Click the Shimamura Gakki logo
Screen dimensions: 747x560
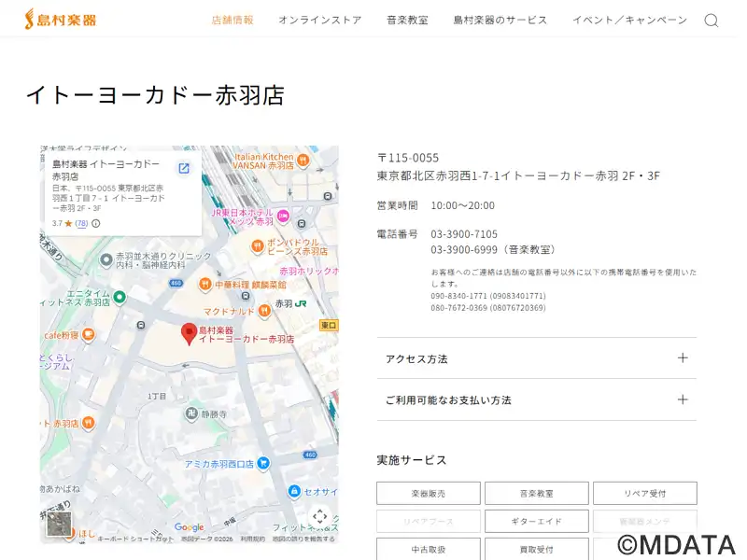(x=61, y=20)
